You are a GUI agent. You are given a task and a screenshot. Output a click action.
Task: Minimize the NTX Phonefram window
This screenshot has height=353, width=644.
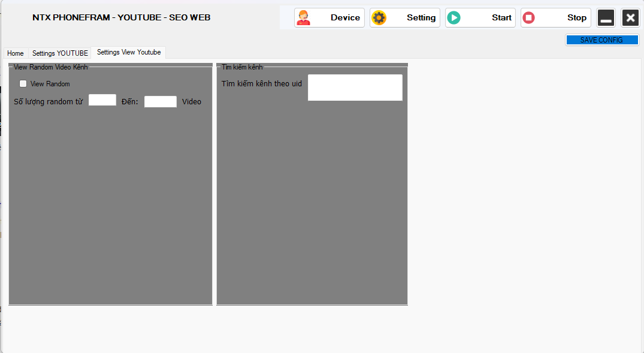tap(606, 18)
